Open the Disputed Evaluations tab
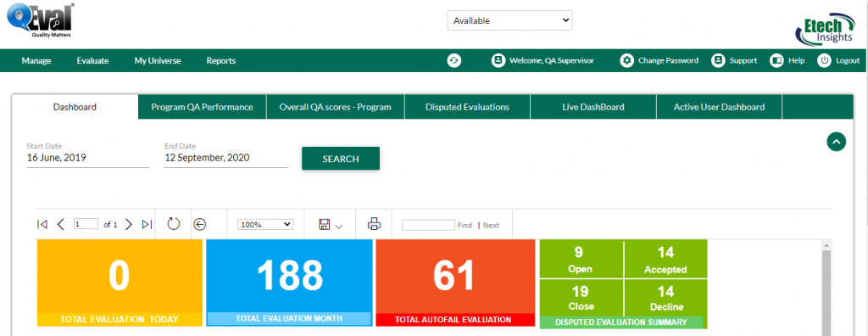The height and width of the screenshot is (336, 868). point(467,107)
